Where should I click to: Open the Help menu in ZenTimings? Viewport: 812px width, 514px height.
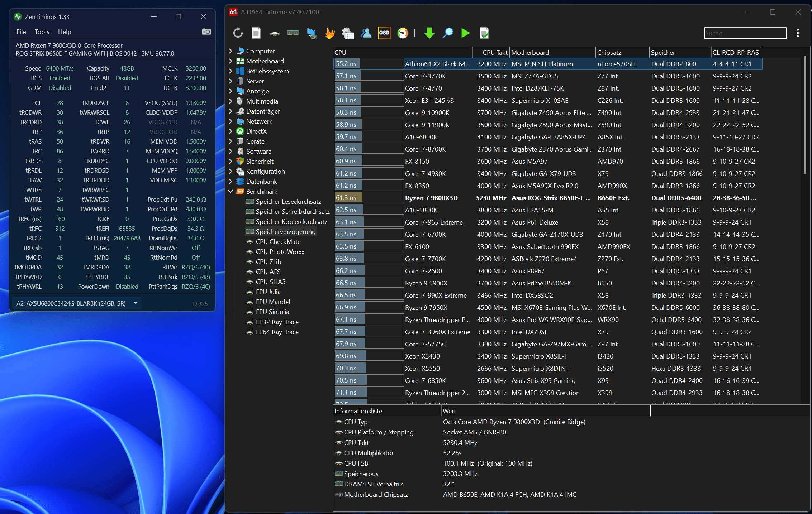(x=65, y=32)
